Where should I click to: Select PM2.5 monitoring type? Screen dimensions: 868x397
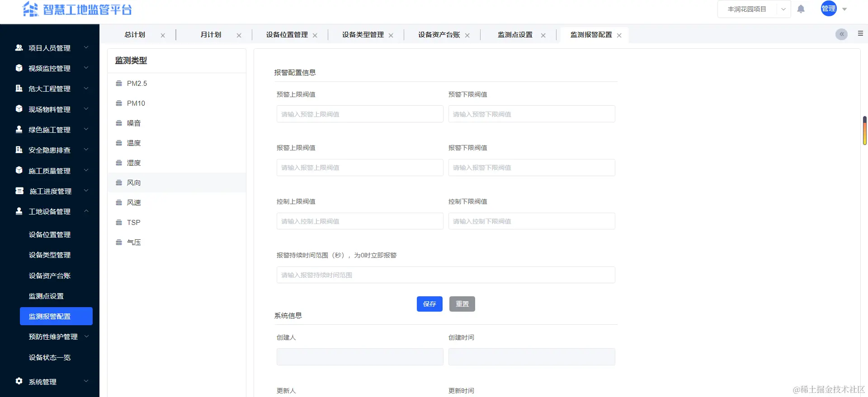coord(177,83)
